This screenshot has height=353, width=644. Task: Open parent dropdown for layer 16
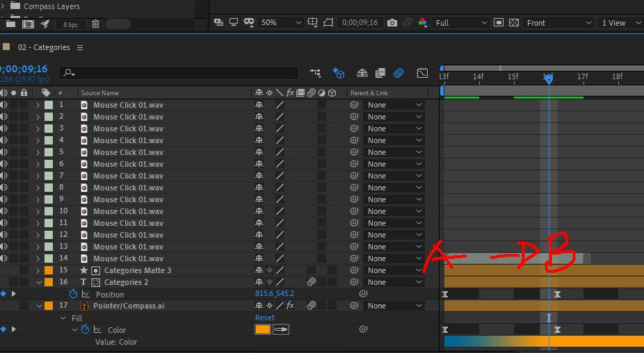[x=394, y=282]
